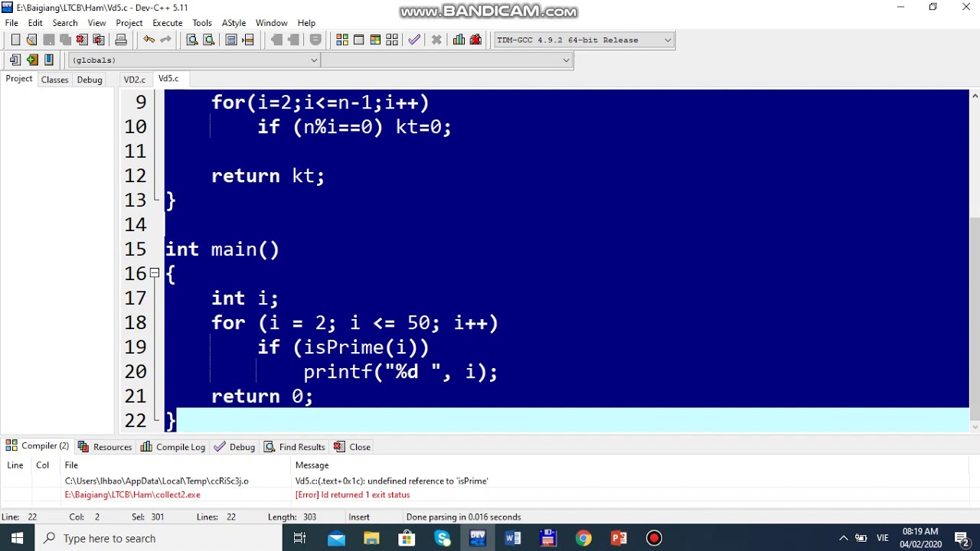Show hidden system tray icons chevron
The image size is (980, 551).
[843, 538]
